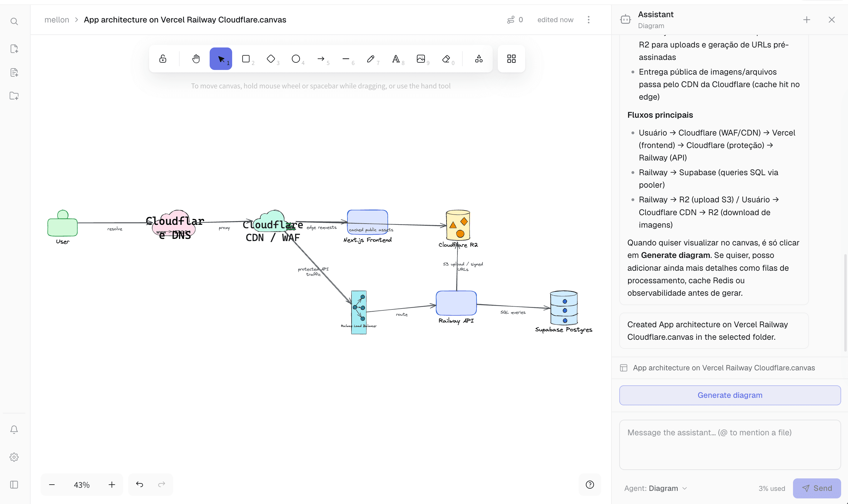This screenshot has height=504, width=848.
Task: Select the Hand pan tool
Action: pos(196,59)
